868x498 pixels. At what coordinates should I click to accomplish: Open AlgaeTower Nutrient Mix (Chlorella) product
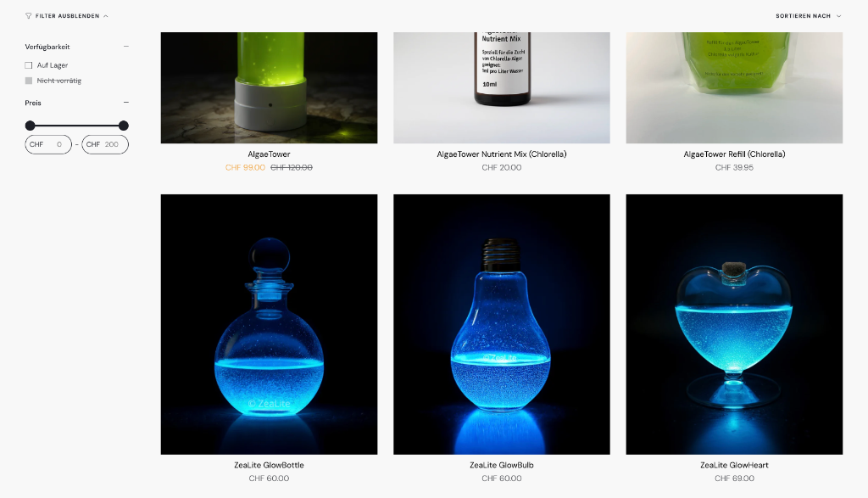coord(502,154)
